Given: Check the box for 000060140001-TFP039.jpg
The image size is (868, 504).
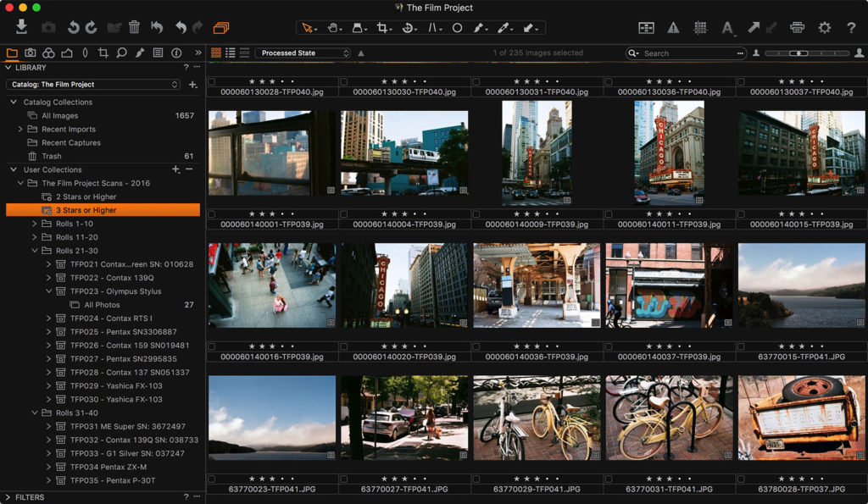Looking at the screenshot, I should [212, 214].
